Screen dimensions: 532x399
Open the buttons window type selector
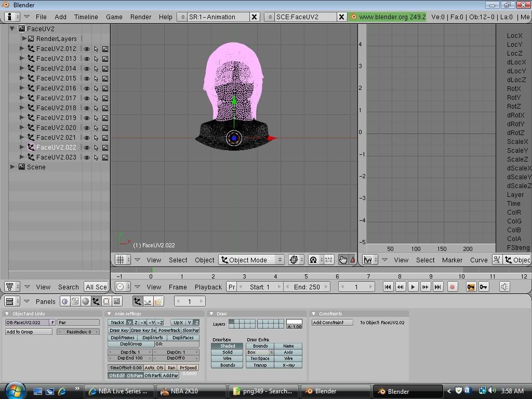click(x=12, y=301)
